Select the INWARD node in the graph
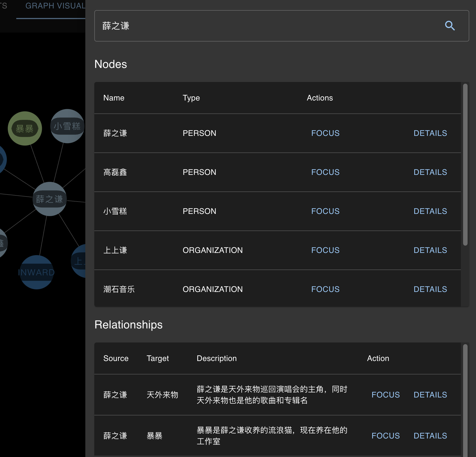The height and width of the screenshot is (457, 476). tap(36, 272)
